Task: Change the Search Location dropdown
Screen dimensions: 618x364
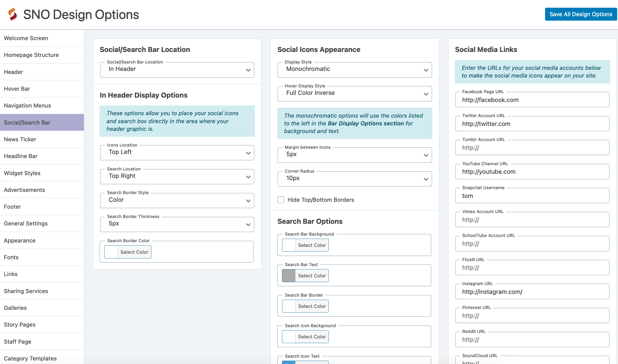Action: (177, 177)
